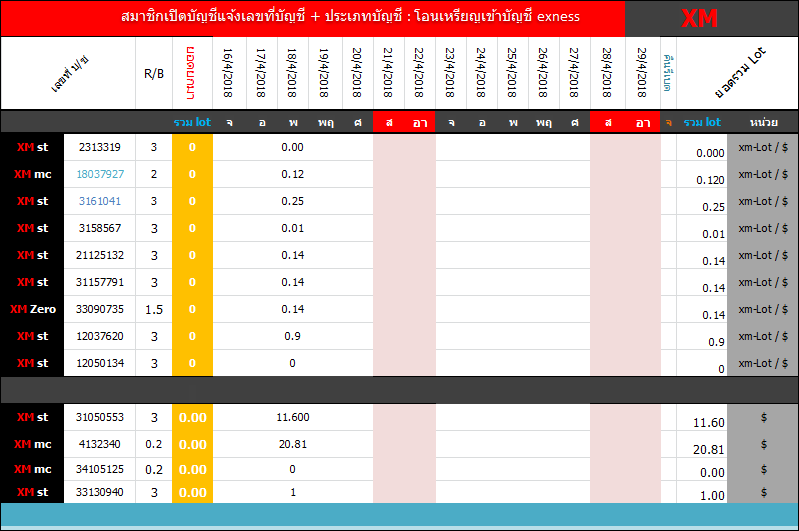Select account number 31050553
The height and width of the screenshot is (531, 799).
tap(100, 417)
